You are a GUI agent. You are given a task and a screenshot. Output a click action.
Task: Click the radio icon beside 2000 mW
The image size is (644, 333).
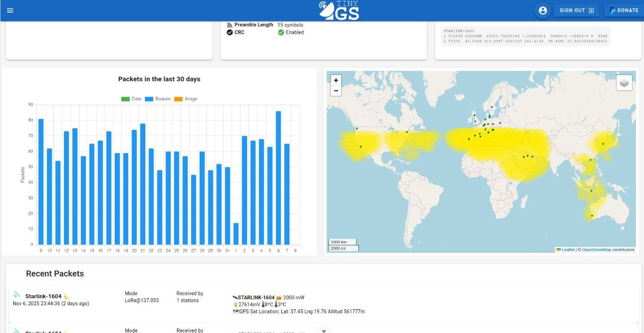(x=279, y=298)
